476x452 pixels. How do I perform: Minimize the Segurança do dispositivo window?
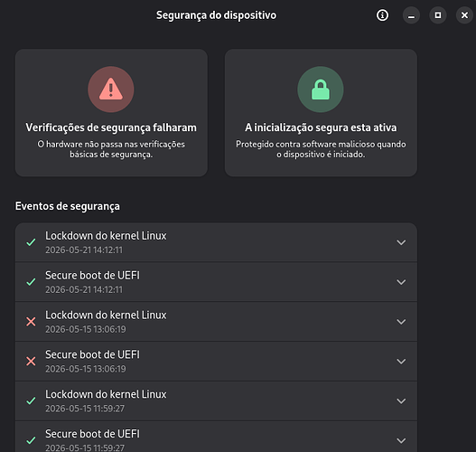coord(411,15)
